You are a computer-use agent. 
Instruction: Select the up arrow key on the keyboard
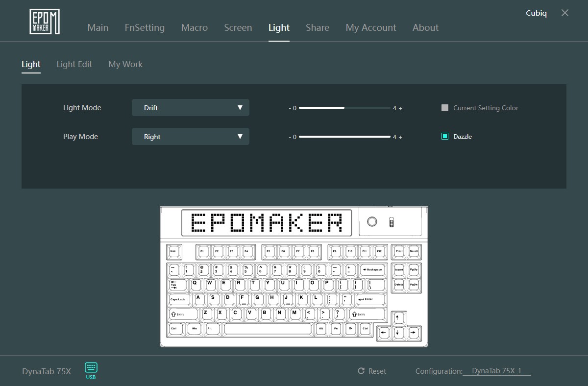click(398, 318)
